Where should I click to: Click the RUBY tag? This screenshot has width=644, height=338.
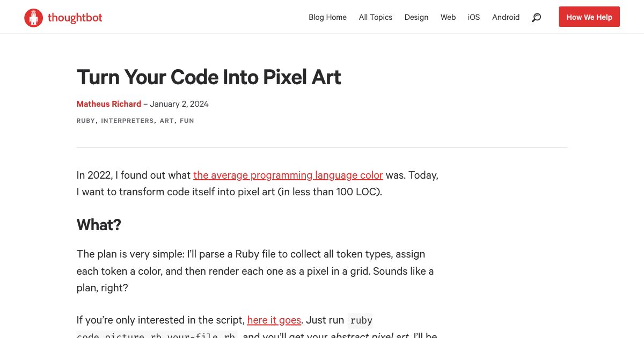pyautogui.click(x=85, y=120)
